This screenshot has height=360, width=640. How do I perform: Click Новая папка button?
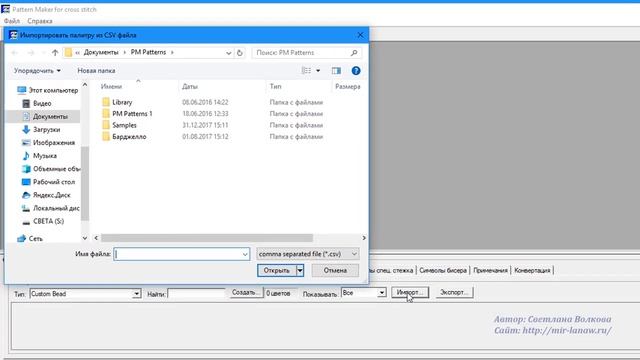pos(96,71)
